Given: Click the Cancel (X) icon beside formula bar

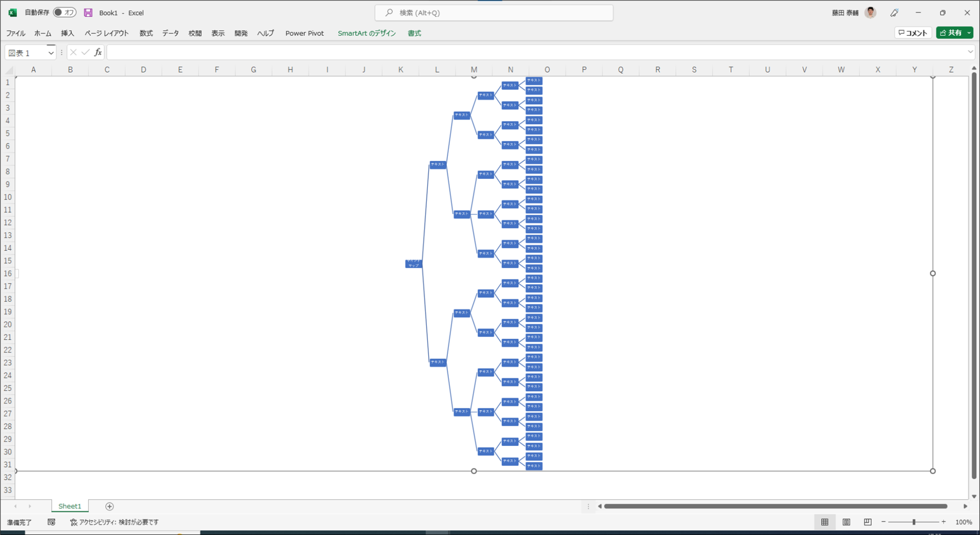Looking at the screenshot, I should coord(73,52).
